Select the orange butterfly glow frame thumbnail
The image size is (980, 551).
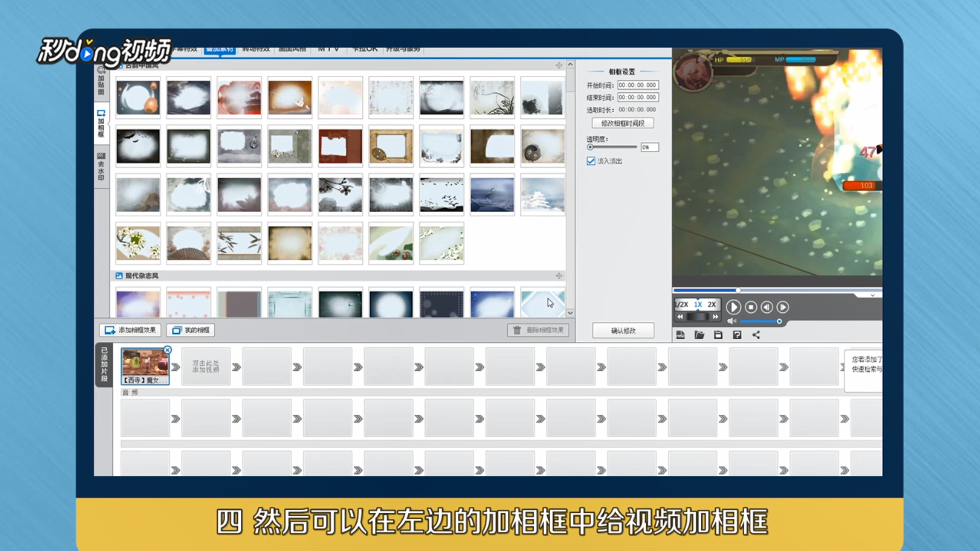(289, 97)
